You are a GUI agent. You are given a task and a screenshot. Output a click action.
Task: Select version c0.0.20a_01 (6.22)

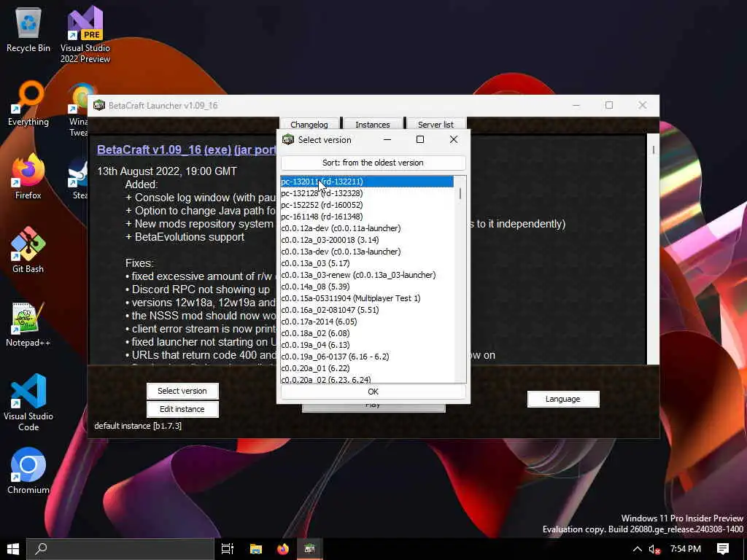pos(367,368)
